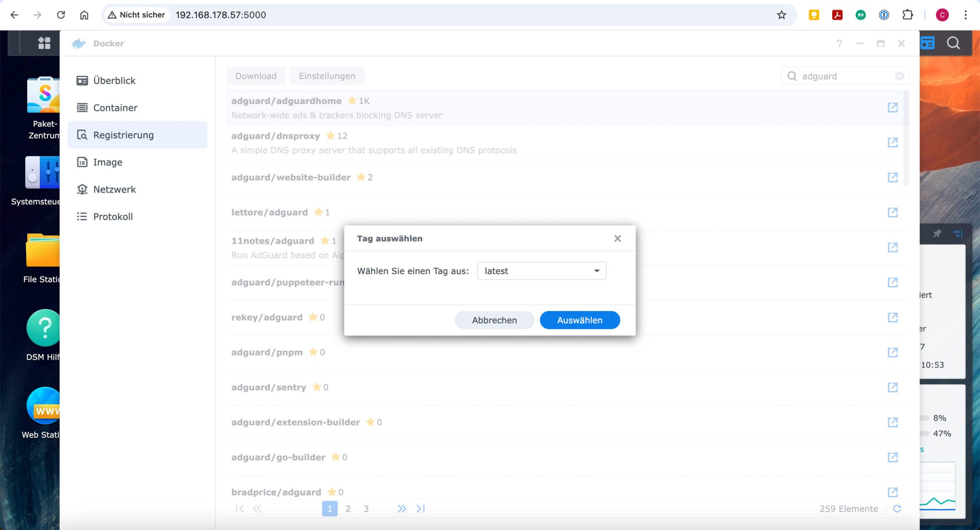Open the DSM main menu grid icon
The height and width of the screenshot is (530, 980).
tap(44, 43)
